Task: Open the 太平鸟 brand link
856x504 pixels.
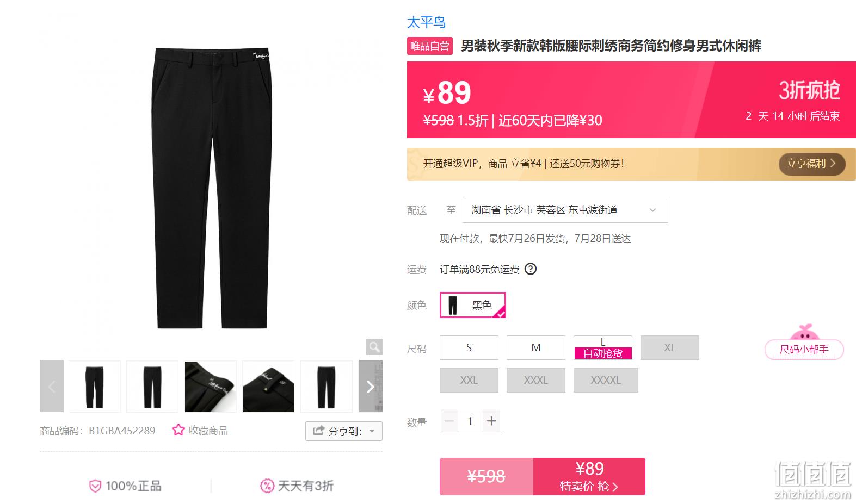Action: pyautogui.click(x=427, y=22)
